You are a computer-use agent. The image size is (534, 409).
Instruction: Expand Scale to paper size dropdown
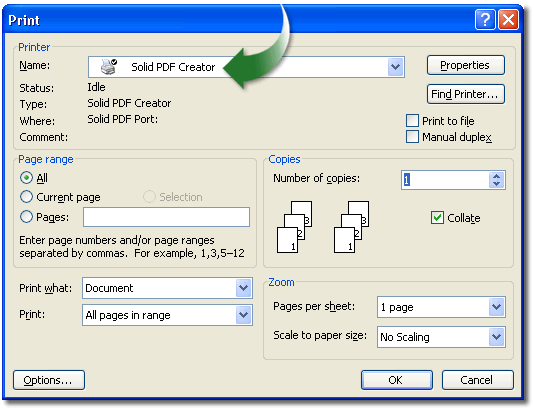[x=497, y=337]
